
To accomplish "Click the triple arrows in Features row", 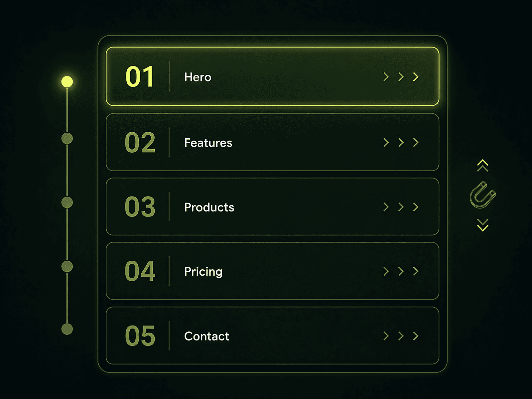I will 401,143.
